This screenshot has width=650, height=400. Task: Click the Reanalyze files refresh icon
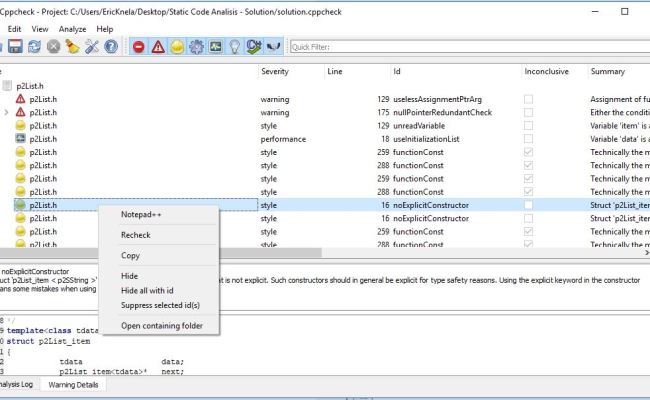pos(34,46)
